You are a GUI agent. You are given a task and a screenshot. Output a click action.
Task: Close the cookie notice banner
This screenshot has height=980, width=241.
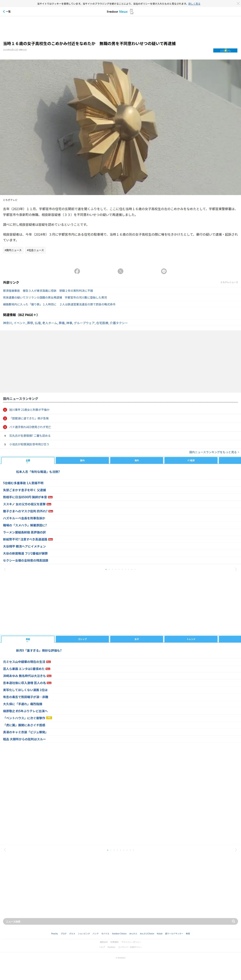click(x=238, y=3)
